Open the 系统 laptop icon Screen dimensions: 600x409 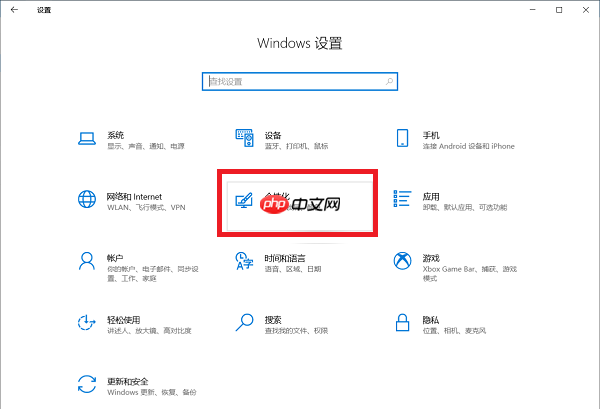pyautogui.click(x=87, y=139)
